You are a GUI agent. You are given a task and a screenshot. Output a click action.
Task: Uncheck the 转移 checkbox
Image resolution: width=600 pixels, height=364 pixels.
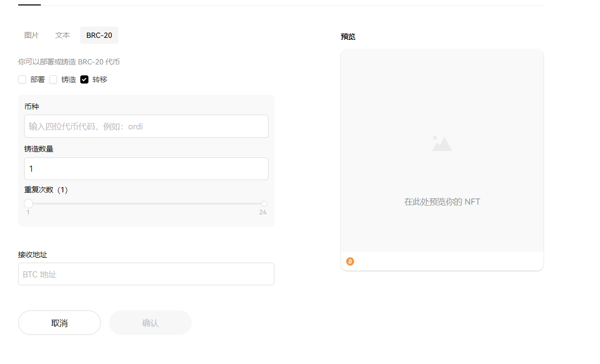pos(85,80)
